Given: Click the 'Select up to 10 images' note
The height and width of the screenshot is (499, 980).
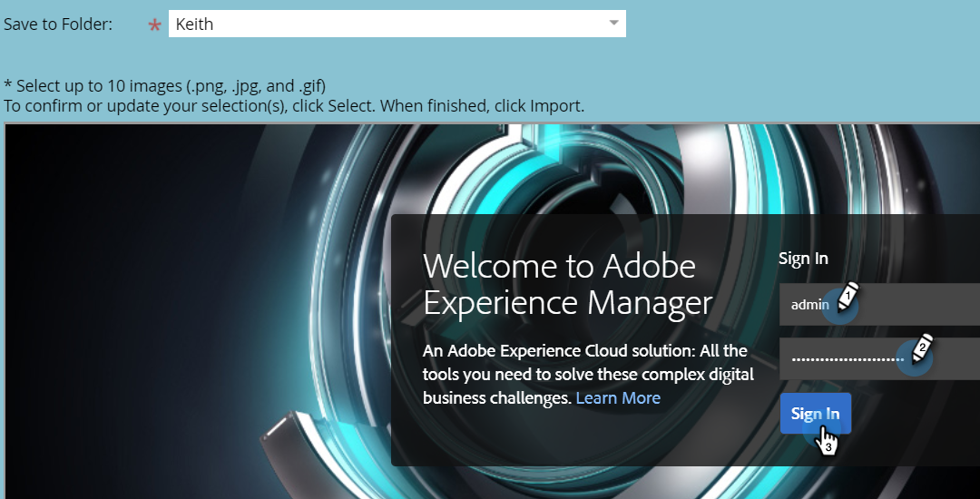Looking at the screenshot, I should tap(165, 85).
